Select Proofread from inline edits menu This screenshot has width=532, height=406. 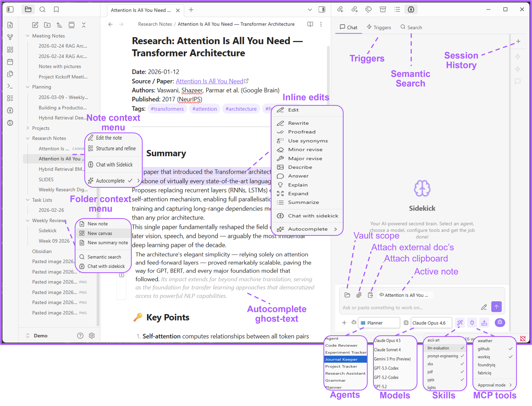point(301,132)
